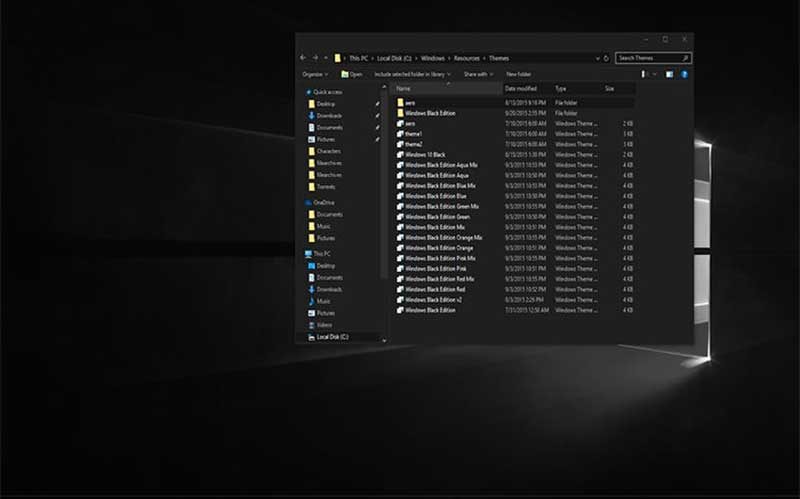Navigate to This PC breadcrumb

click(358, 58)
